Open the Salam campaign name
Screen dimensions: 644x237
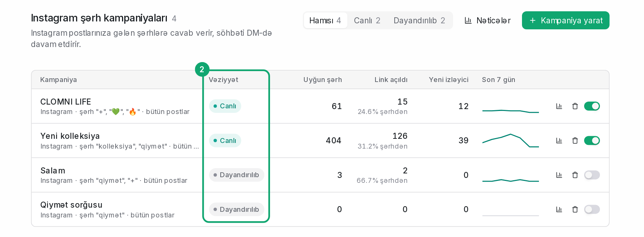53,170
